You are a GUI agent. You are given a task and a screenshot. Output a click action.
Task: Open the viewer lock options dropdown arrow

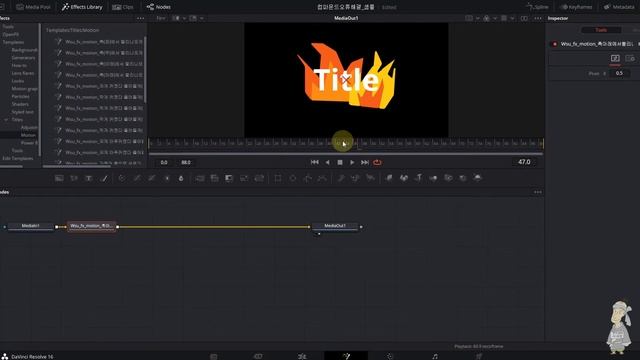pos(495,18)
